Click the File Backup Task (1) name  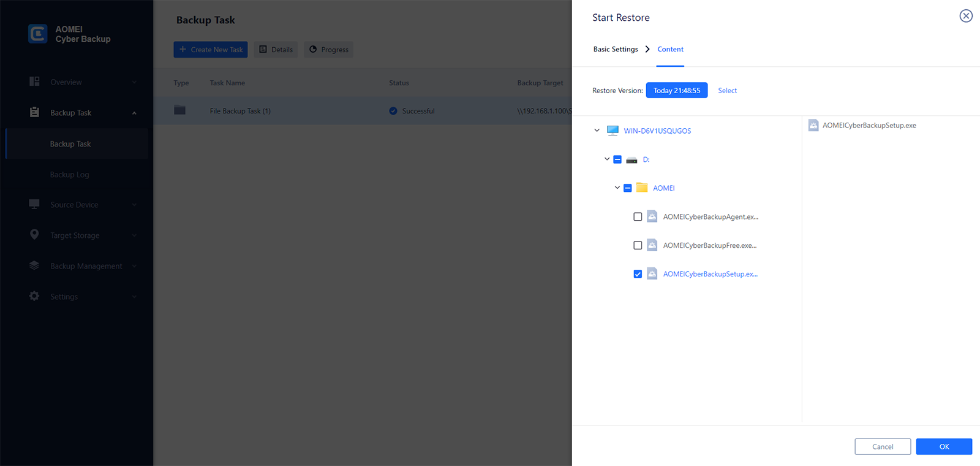240,111
